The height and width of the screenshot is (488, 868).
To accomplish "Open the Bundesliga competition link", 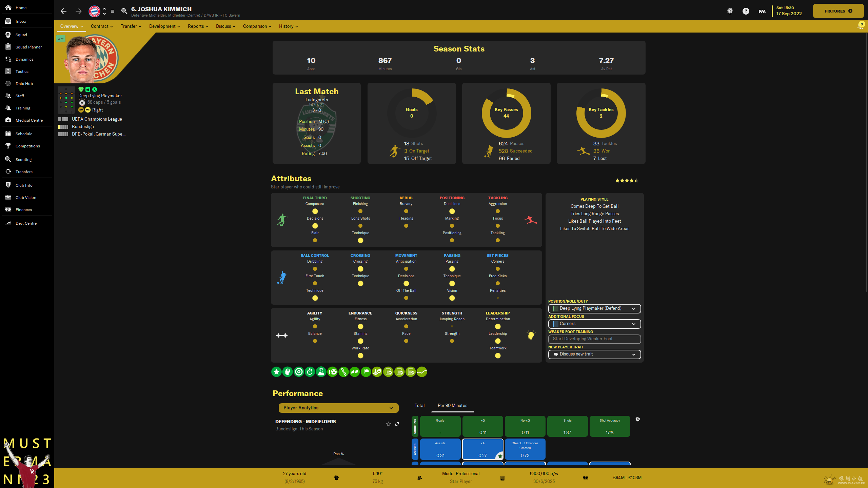I will (x=83, y=126).
